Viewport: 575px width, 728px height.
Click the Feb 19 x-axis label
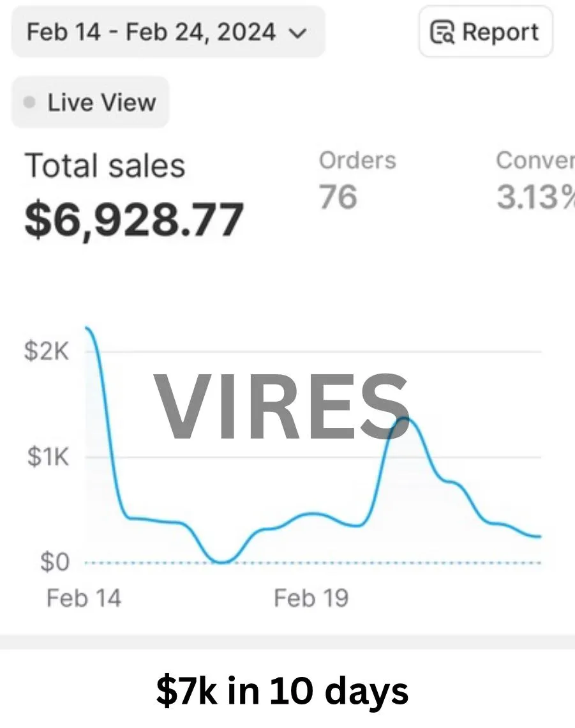pos(311,598)
